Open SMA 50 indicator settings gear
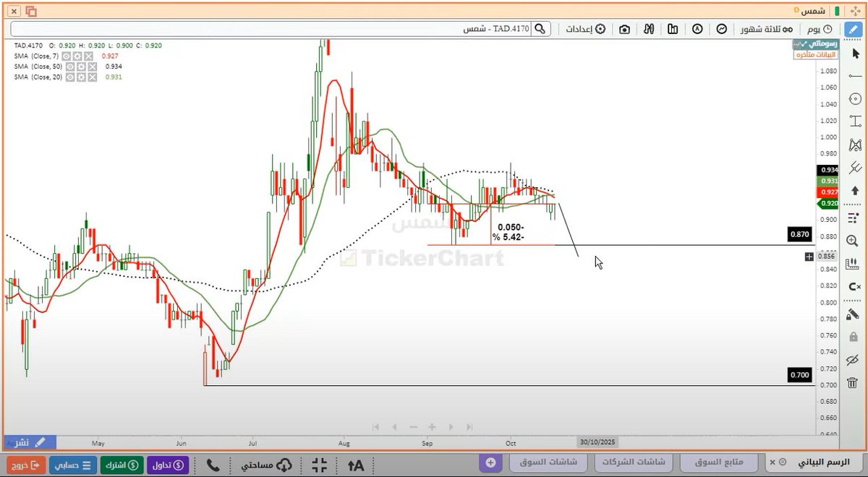The image size is (868, 477). click(81, 66)
